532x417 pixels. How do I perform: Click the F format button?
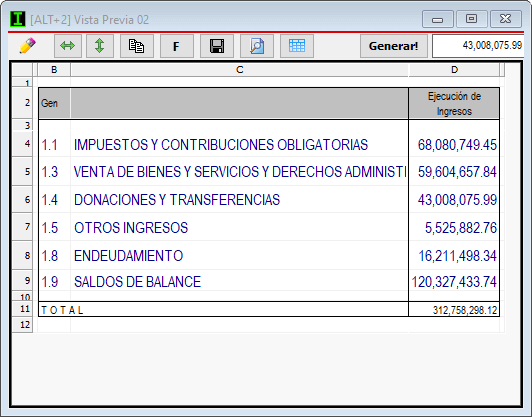coord(176,46)
